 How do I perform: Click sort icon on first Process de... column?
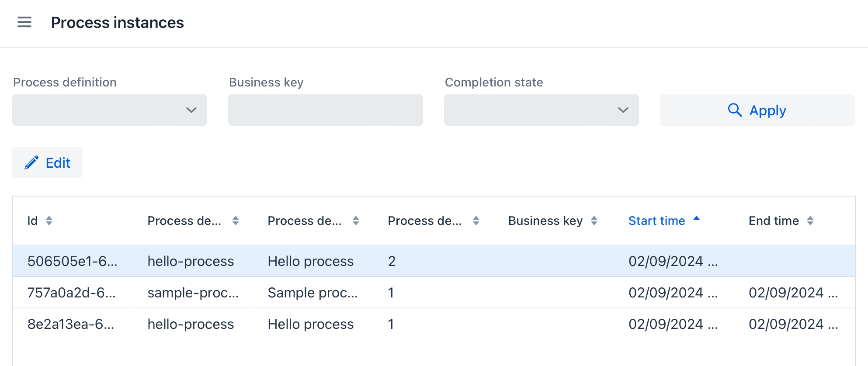(x=236, y=221)
